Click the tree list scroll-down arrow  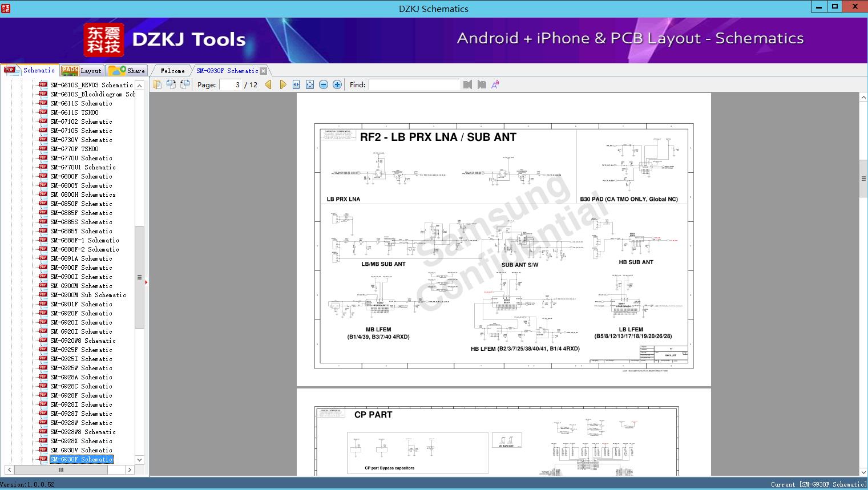coord(139,460)
